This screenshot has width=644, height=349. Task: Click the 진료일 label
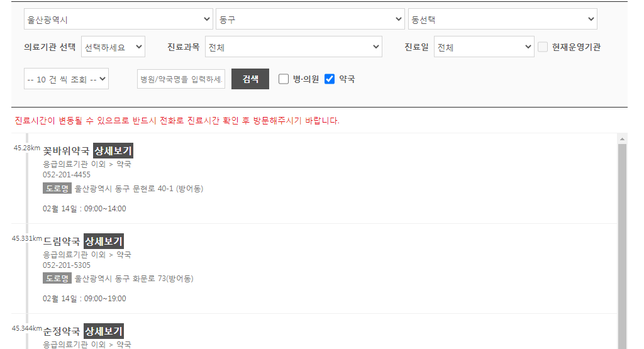(416, 47)
